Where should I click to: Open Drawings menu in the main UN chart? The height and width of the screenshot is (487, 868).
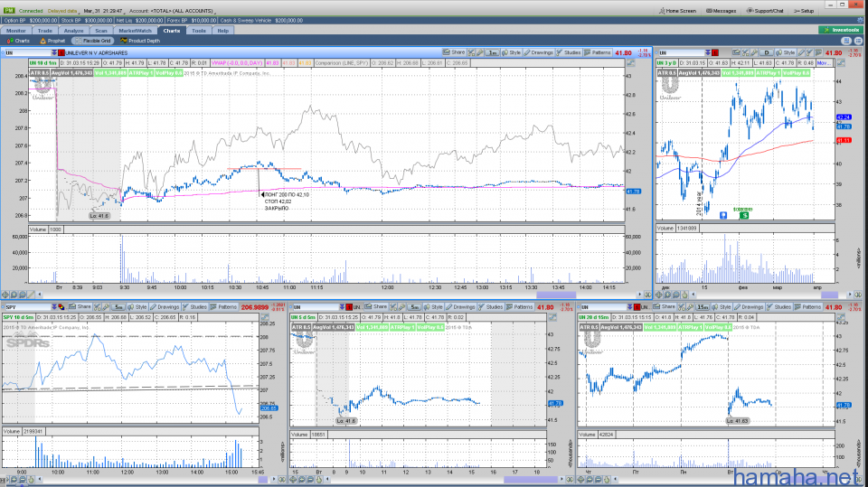[539, 52]
